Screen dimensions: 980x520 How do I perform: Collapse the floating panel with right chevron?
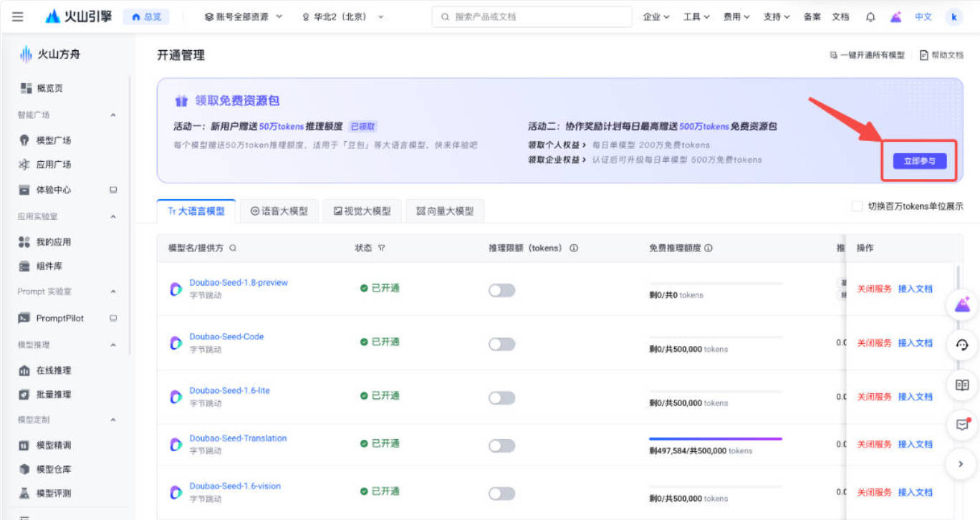coord(962,463)
